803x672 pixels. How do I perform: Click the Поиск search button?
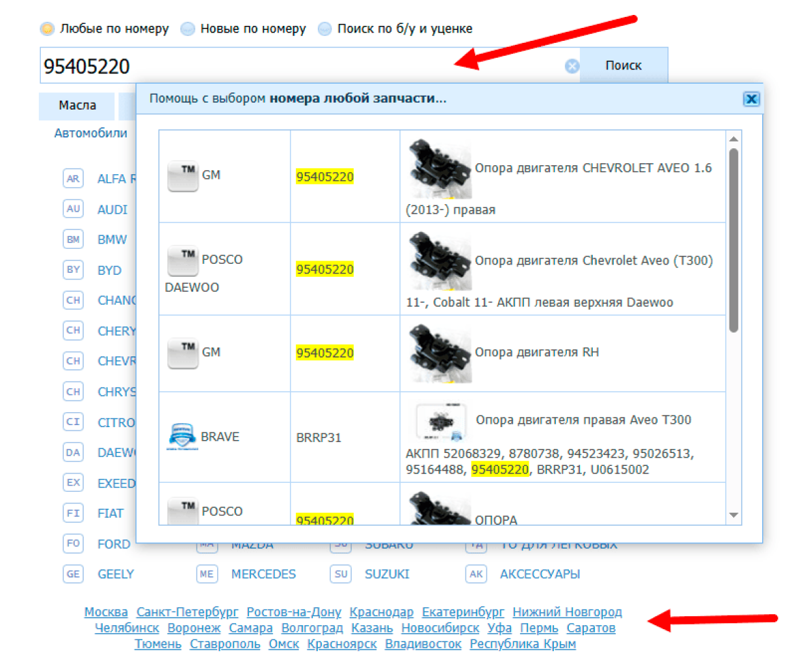point(624,65)
